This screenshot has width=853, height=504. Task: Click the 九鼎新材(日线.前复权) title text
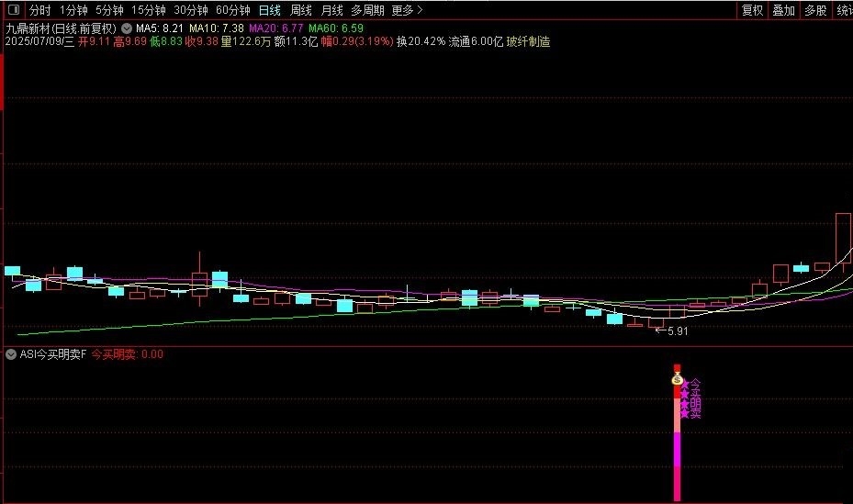pos(61,28)
